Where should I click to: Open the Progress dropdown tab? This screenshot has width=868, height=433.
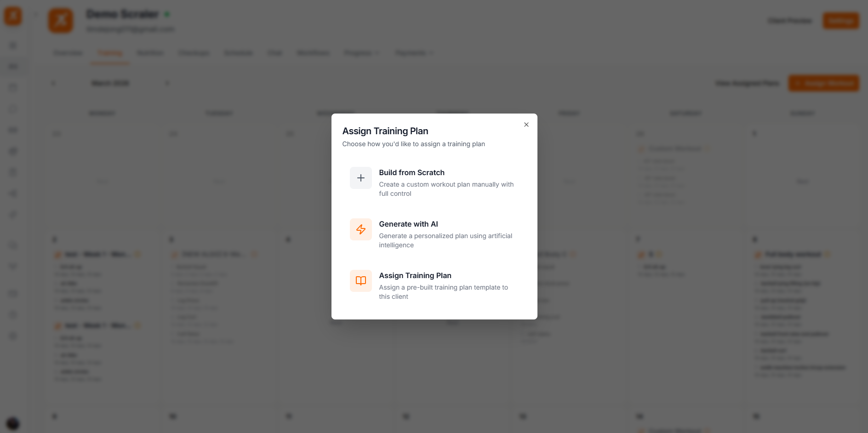point(361,52)
